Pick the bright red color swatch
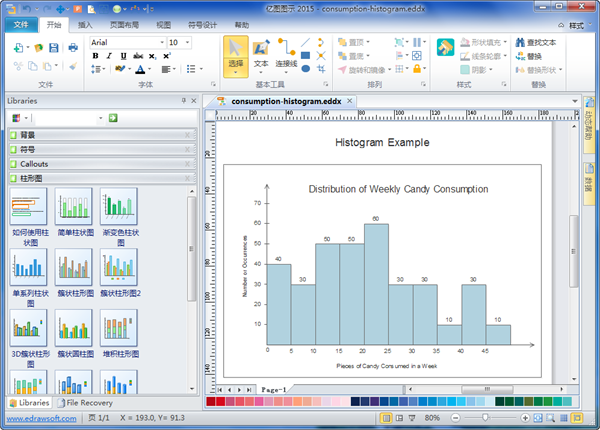Viewport: 600px width, 430px height. pyautogui.click(x=220, y=401)
